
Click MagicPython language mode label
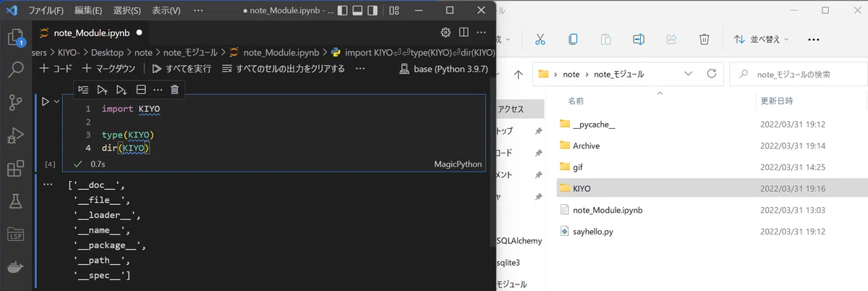pos(458,164)
